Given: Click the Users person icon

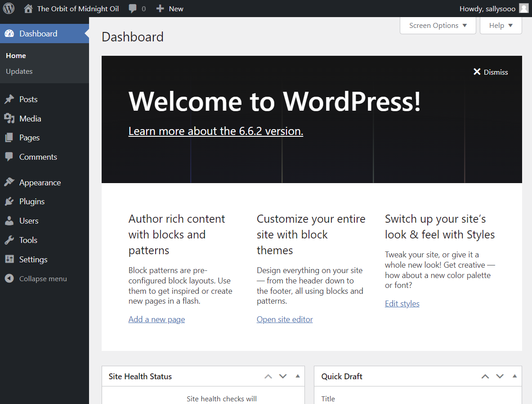Looking at the screenshot, I should click(x=9, y=221).
